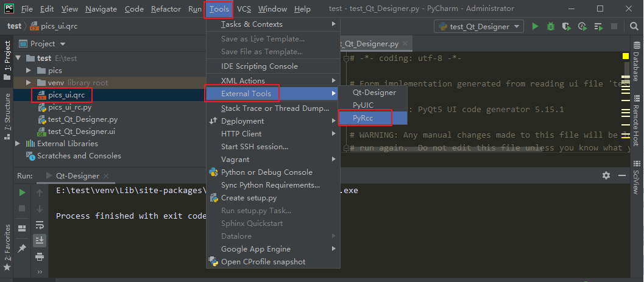This screenshot has width=644, height=282.
Task: Toggle scroll to end icon
Action: 40,241
